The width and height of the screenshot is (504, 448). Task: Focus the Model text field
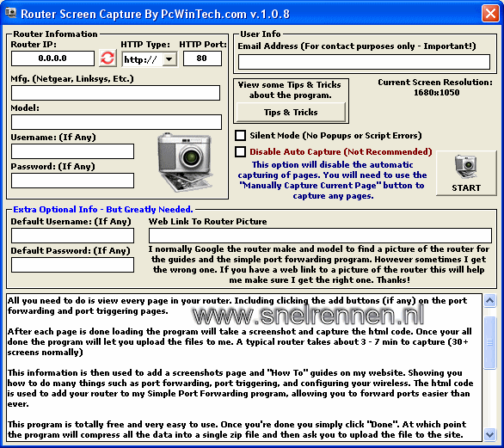click(116, 122)
